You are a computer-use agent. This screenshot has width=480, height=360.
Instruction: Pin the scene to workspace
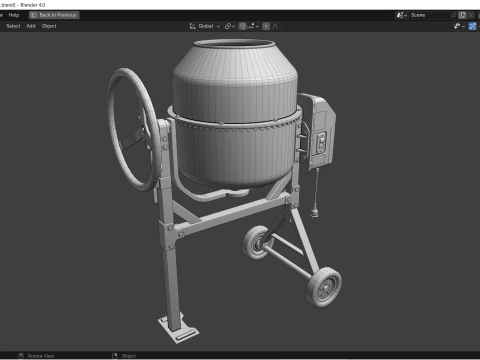454,15
